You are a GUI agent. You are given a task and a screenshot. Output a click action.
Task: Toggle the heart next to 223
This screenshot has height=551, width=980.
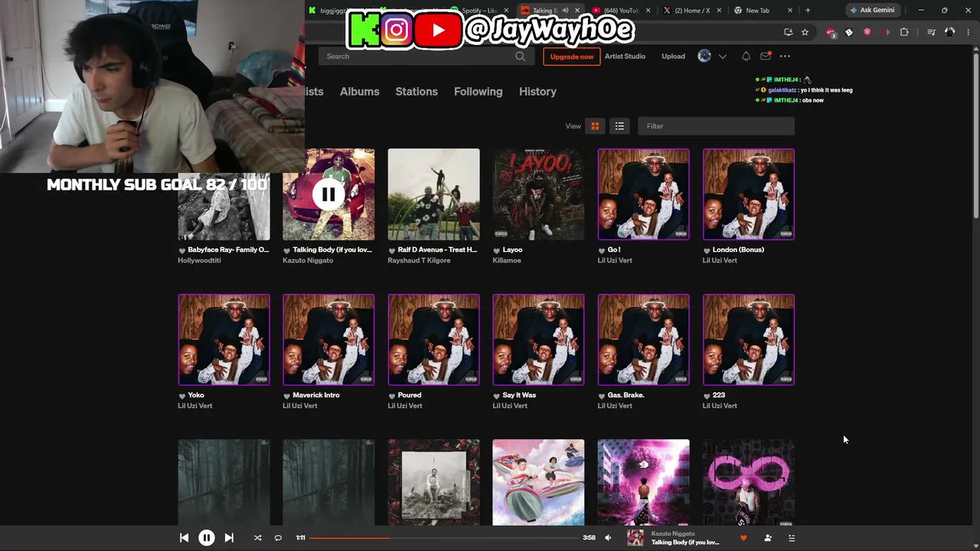[707, 396]
